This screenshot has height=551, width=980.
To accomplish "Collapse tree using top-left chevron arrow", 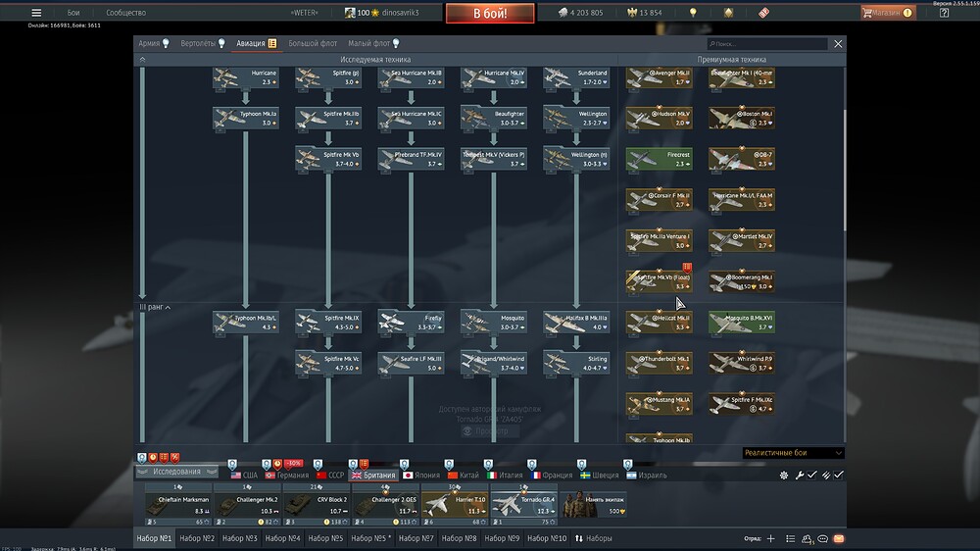I will (x=142, y=60).
